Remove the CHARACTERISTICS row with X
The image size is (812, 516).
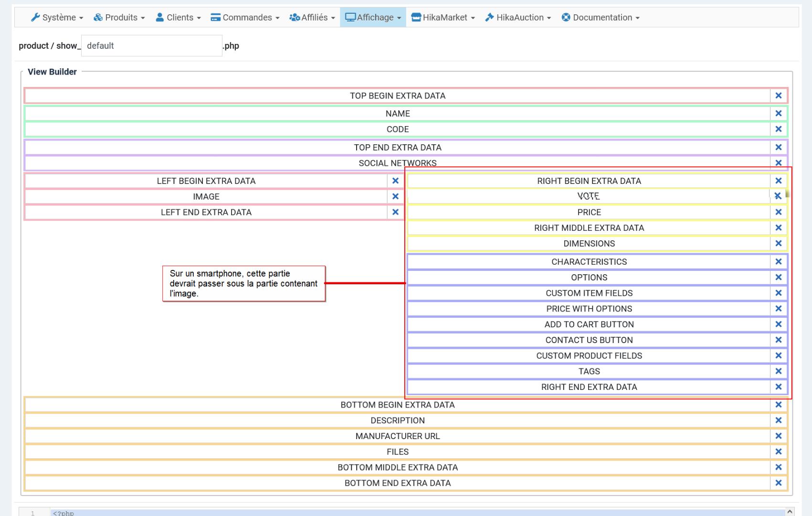(x=778, y=262)
